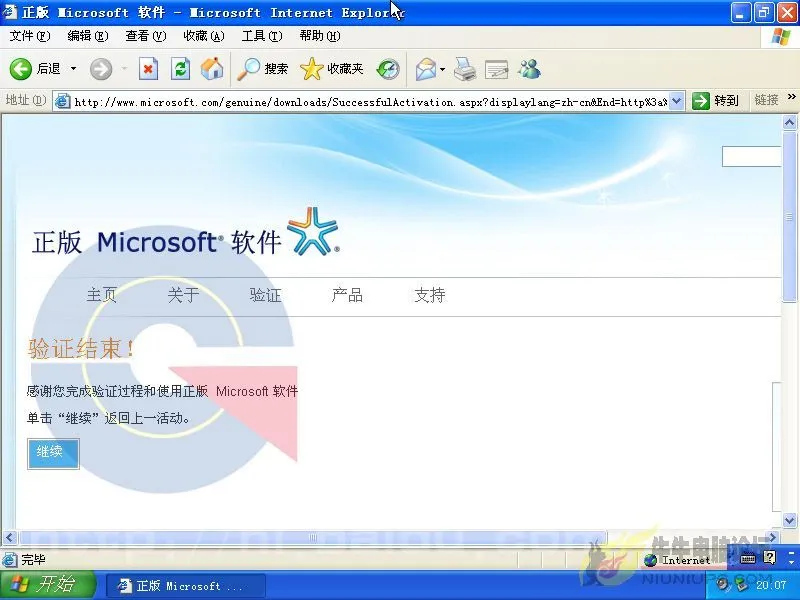
Task: Launch Messenger via its toolbar icon
Action: 528,69
